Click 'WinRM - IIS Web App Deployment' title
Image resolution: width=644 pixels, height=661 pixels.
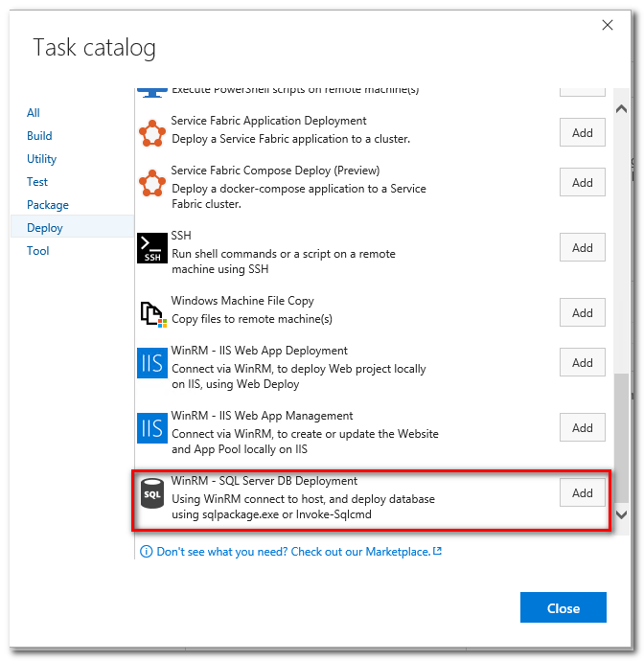(x=260, y=351)
